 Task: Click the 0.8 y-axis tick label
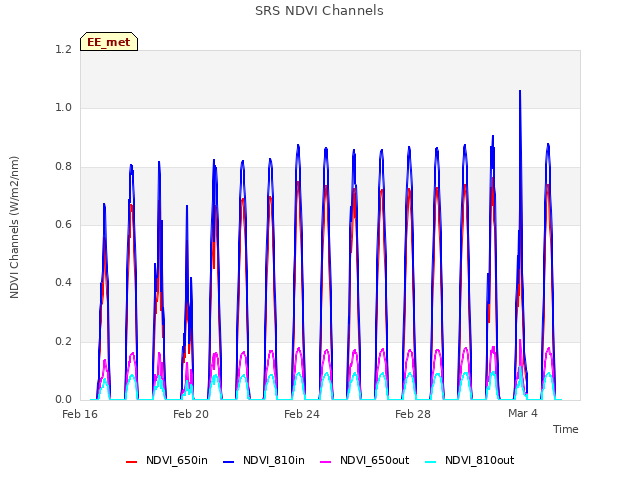pos(63,167)
